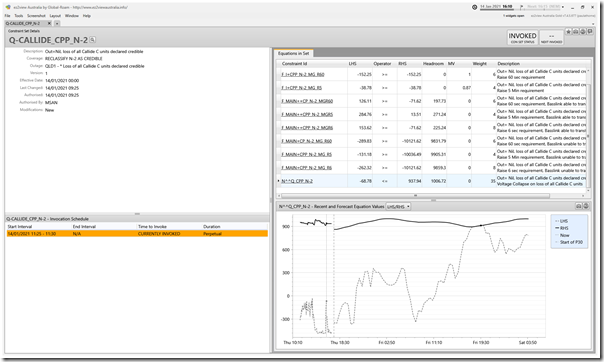
Task: Select the CURRENTLY INVOKED schedule row
Action: (x=137, y=234)
